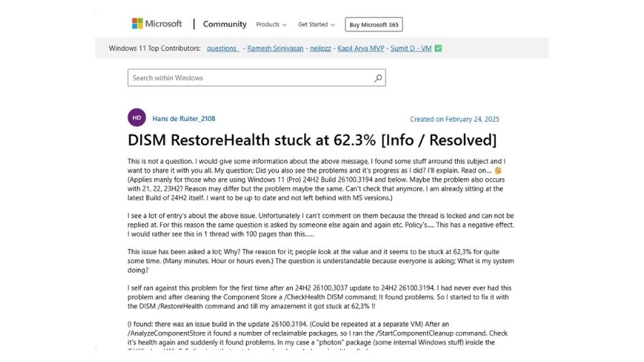Open the Community section
644x362 pixels.
coord(225,24)
